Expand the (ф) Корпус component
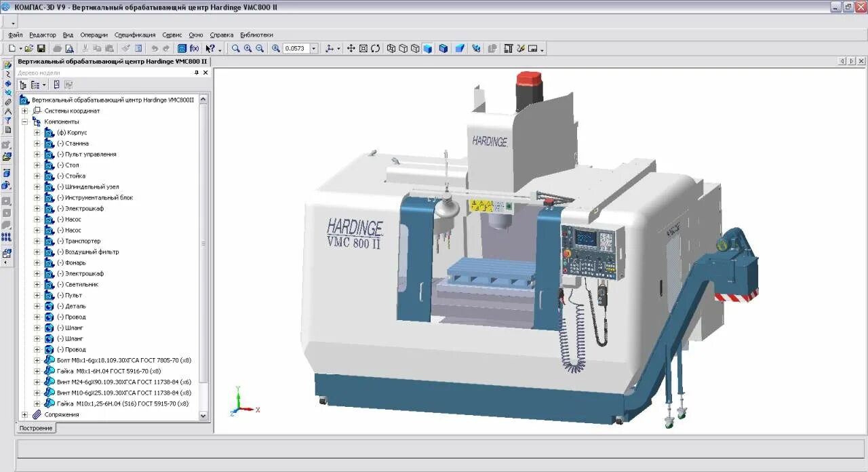This screenshot has height=472, width=868. point(37,132)
